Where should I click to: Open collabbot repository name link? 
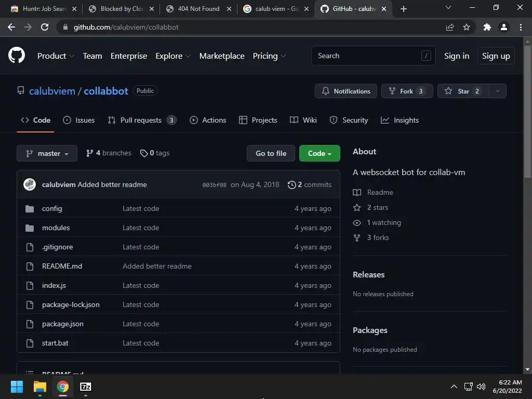coord(106,91)
